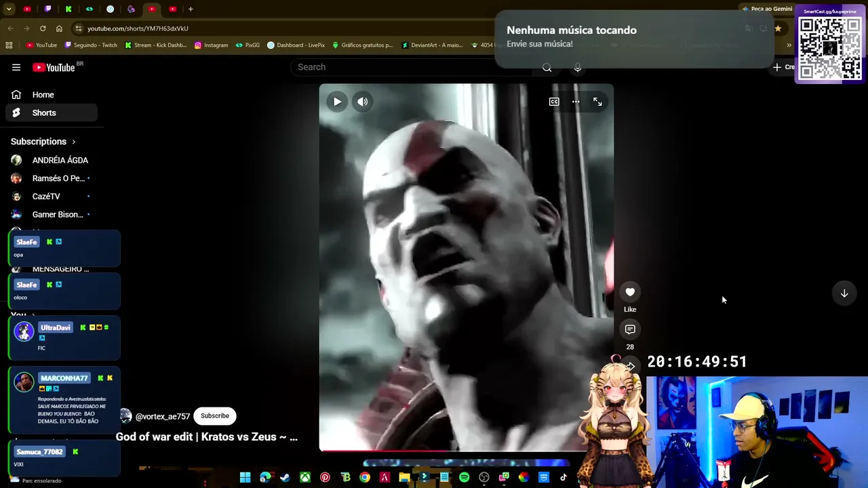
Task: Open the Instagram bookmark
Action: coord(211,45)
